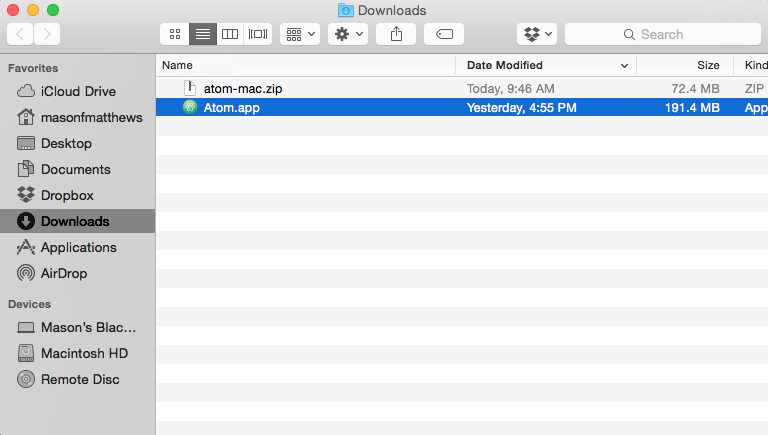Select the atom-mac.zip file
768x435 pixels.
click(242, 88)
